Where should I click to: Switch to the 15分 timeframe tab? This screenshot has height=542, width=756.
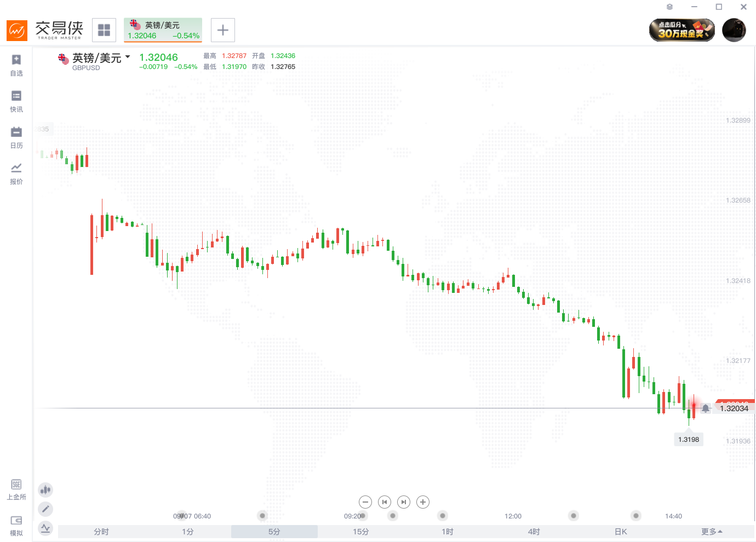coord(360,532)
